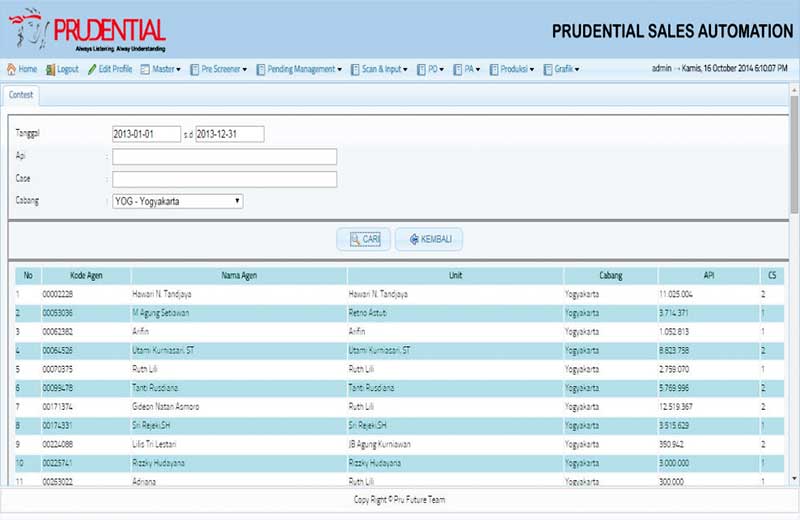Click the Produksi menu icon
The height and width of the screenshot is (520, 800).
(x=493, y=69)
